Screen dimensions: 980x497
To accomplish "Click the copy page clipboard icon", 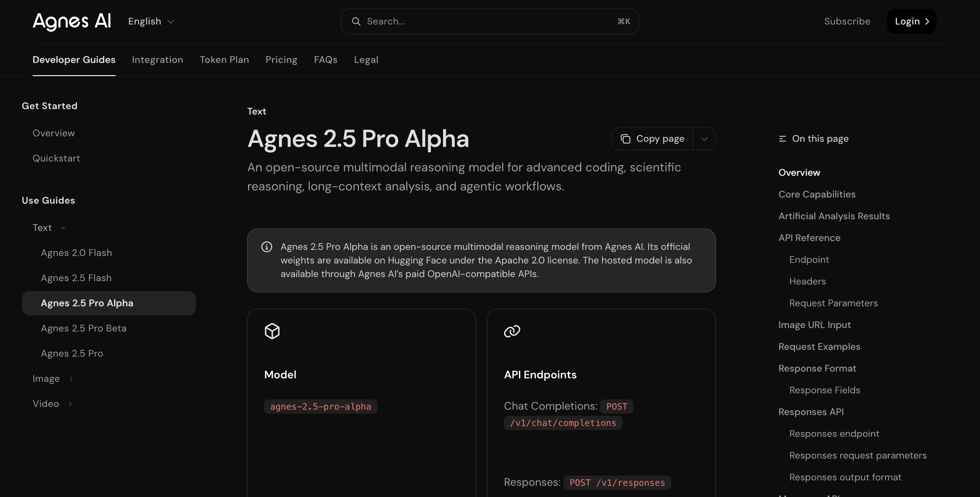I will tap(625, 139).
